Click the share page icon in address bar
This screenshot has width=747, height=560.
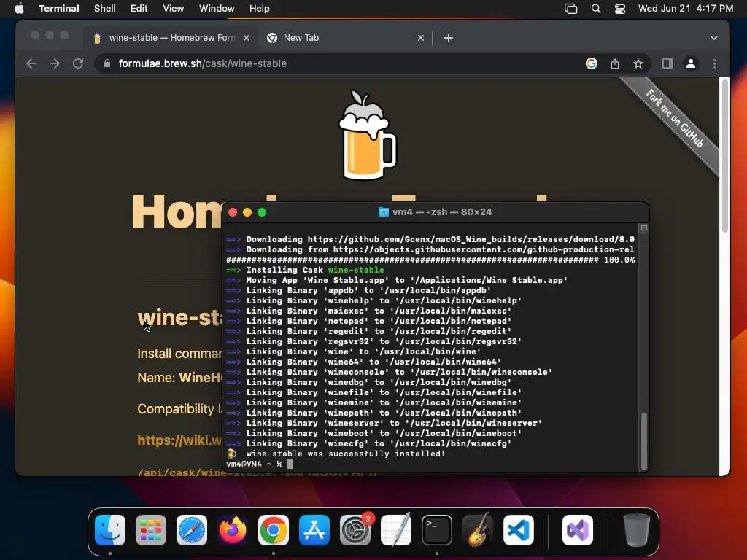(x=615, y=63)
